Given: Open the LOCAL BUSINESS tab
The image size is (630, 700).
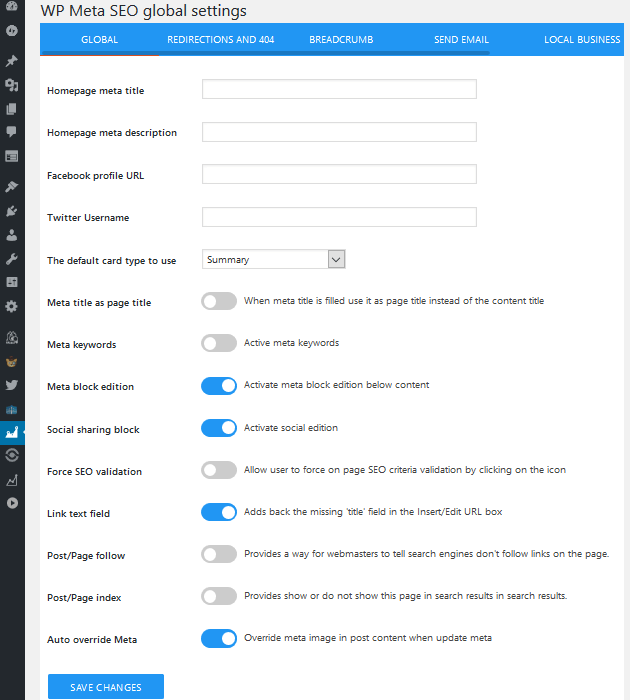Looking at the screenshot, I should [x=582, y=40].
